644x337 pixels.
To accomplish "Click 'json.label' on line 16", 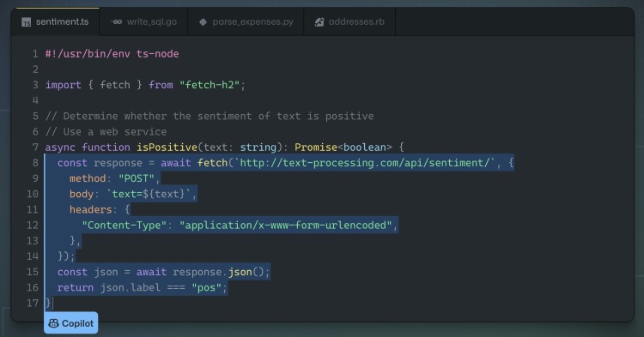I will pos(131,287).
